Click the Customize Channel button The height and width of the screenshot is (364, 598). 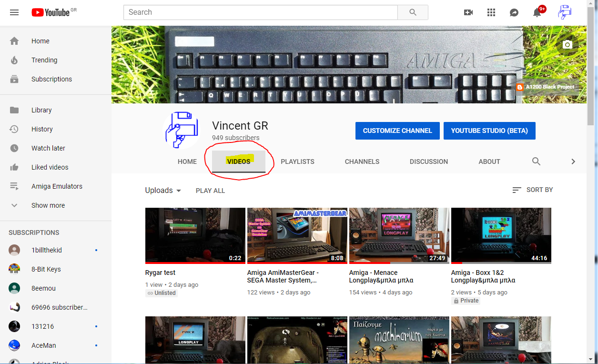(x=397, y=131)
